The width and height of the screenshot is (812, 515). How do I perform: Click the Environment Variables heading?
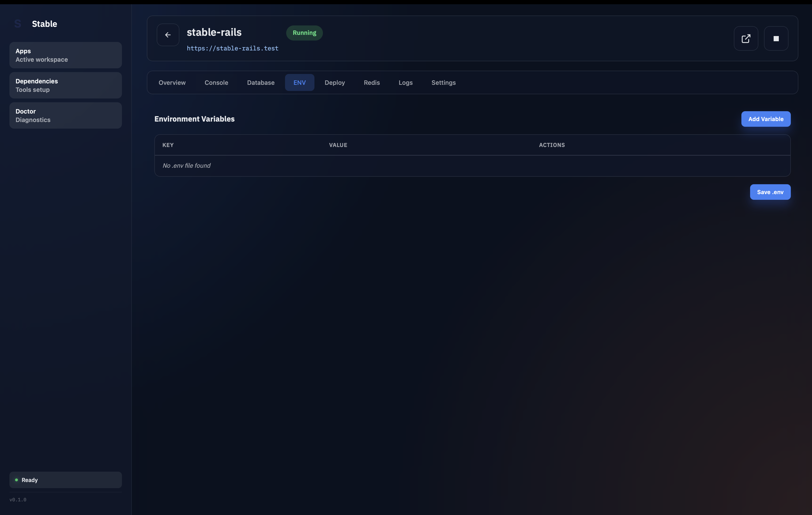point(194,119)
